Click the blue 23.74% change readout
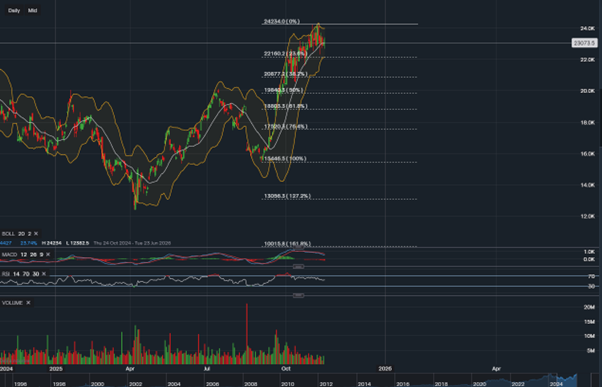This screenshot has width=602, height=387. click(x=29, y=243)
